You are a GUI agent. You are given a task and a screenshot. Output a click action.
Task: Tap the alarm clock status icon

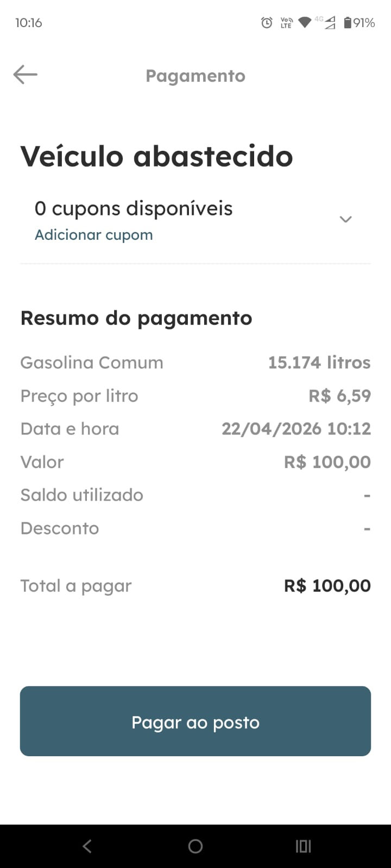point(267,23)
